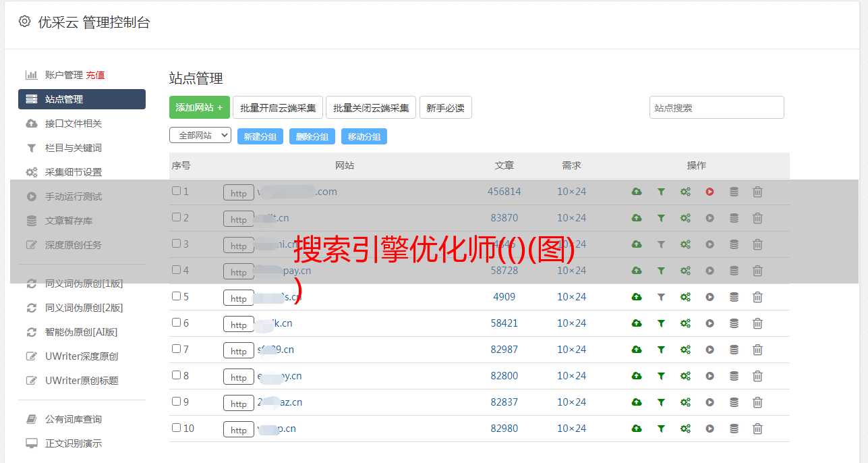Screen dimensions: 868x463
Task: Click cloud upload icon in row 7
Action: (637, 350)
